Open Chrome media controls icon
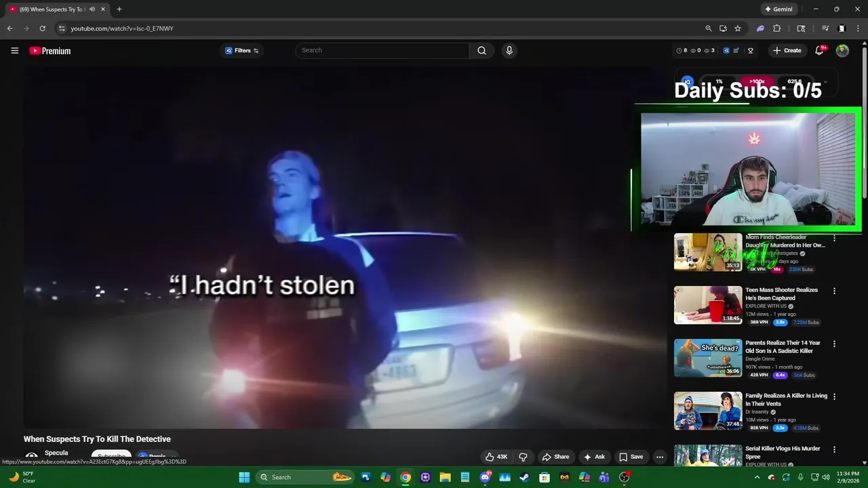The image size is (868, 488). point(825,28)
